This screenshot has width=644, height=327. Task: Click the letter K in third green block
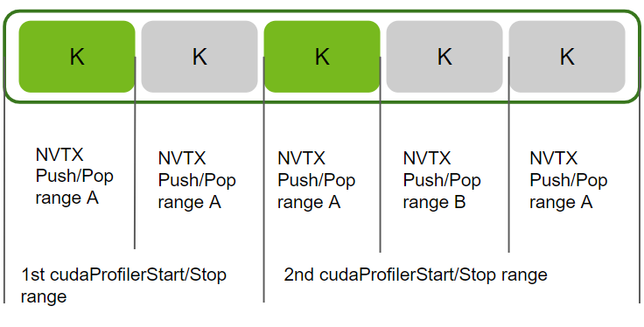click(x=322, y=57)
